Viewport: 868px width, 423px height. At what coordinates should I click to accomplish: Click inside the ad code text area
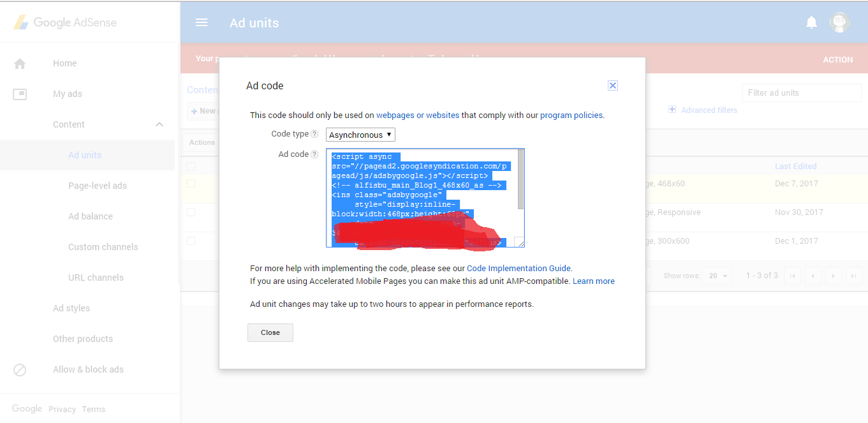422,198
